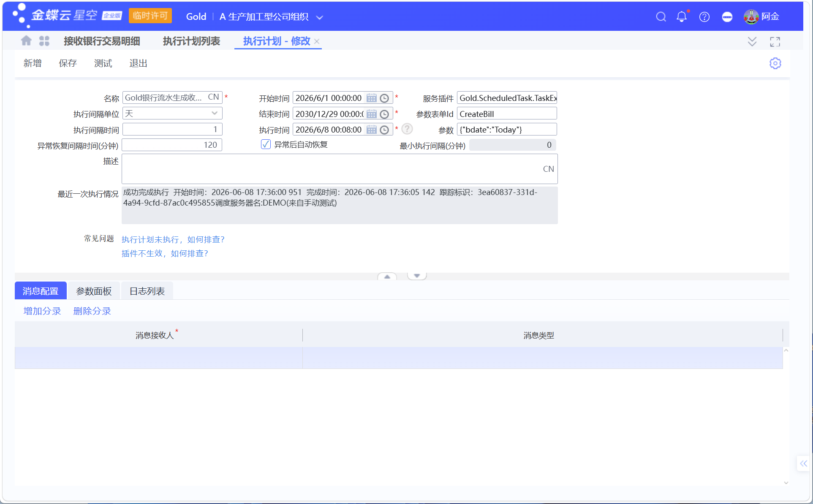The image size is (813, 504).
Task: Expand the organization selector chevron
Action: [320, 17]
